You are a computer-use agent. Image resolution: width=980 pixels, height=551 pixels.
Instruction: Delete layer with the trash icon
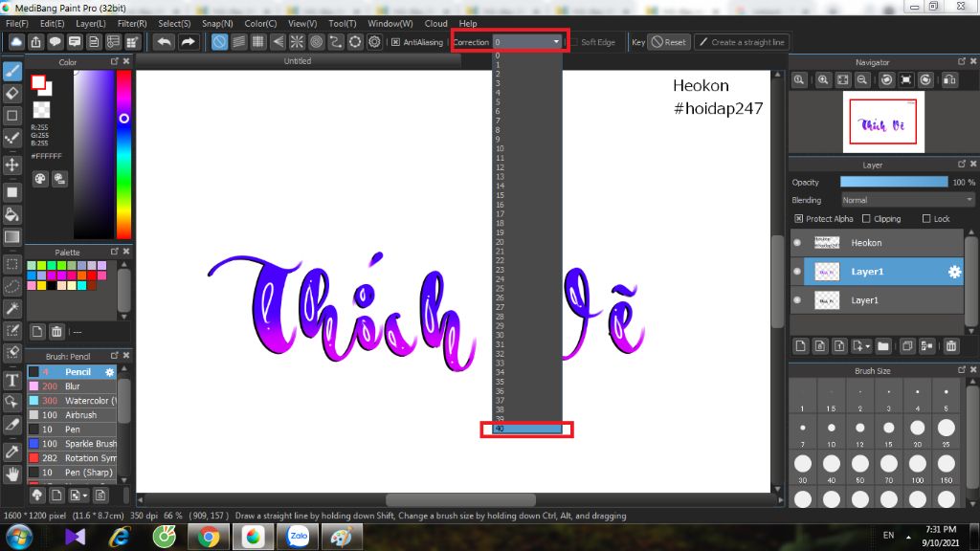click(x=951, y=346)
